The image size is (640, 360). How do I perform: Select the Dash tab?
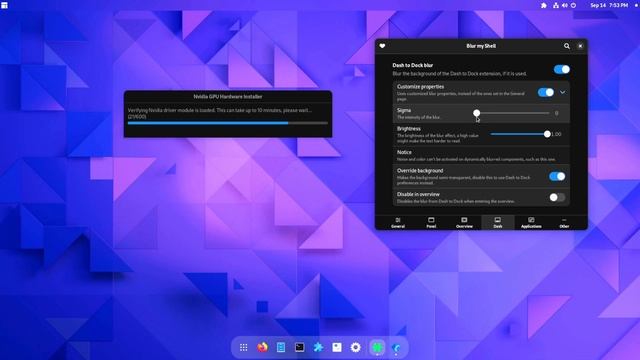click(x=498, y=223)
